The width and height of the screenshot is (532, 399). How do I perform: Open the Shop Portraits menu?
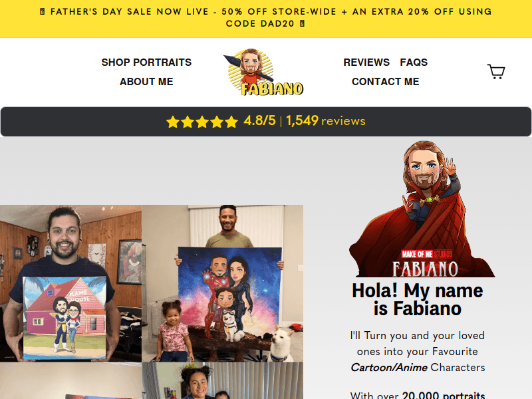[146, 63]
